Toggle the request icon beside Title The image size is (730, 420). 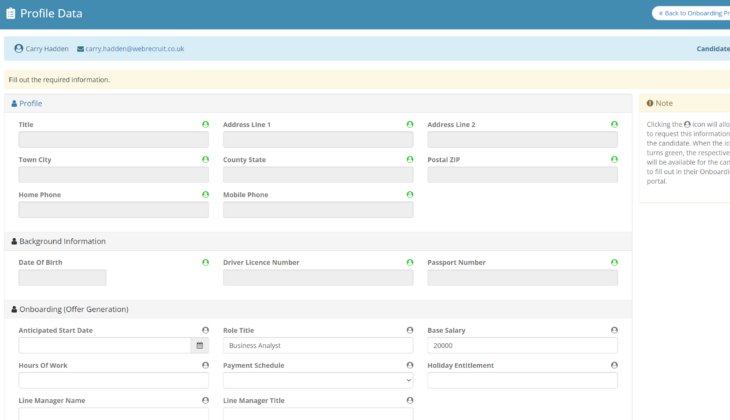click(x=205, y=125)
